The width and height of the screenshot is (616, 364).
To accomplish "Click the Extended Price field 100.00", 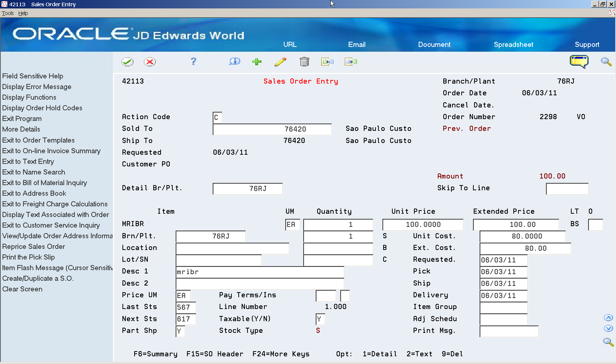I will [516, 224].
